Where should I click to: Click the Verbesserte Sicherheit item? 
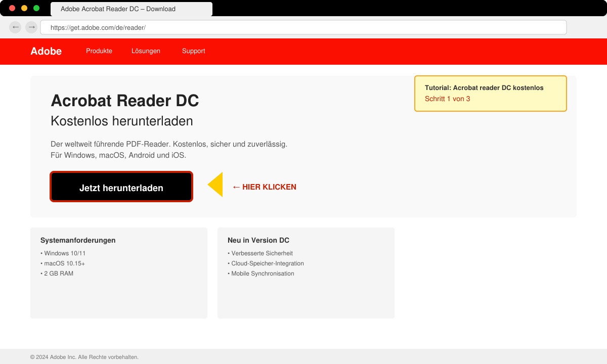pos(260,253)
